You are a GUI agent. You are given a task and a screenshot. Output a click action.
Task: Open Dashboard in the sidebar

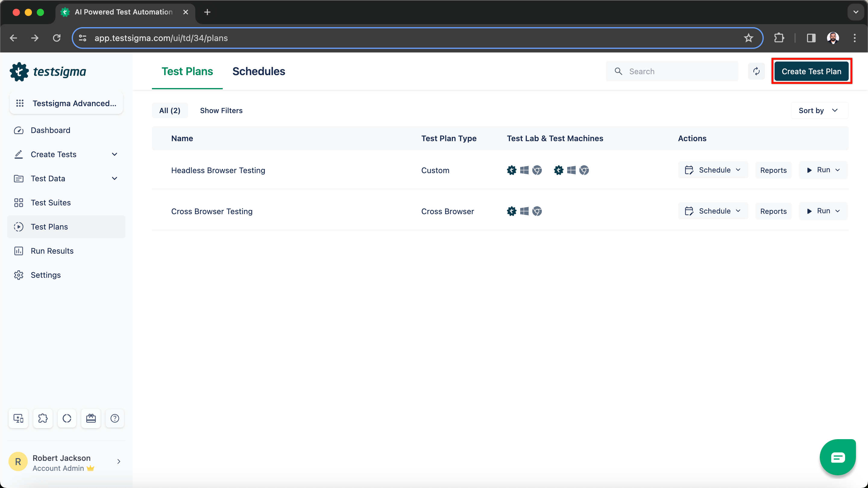pos(66,130)
